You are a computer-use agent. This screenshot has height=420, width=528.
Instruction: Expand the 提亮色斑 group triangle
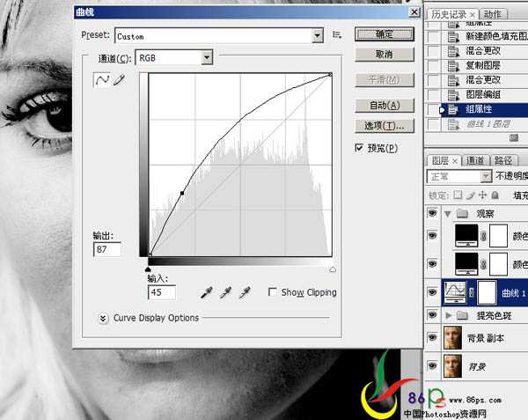tap(448, 315)
